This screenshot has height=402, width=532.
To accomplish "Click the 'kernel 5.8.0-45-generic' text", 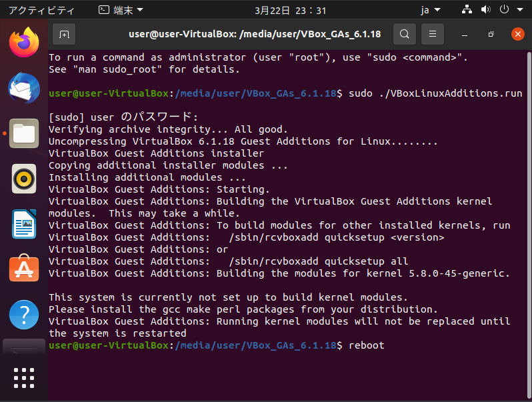I will click(x=436, y=273).
